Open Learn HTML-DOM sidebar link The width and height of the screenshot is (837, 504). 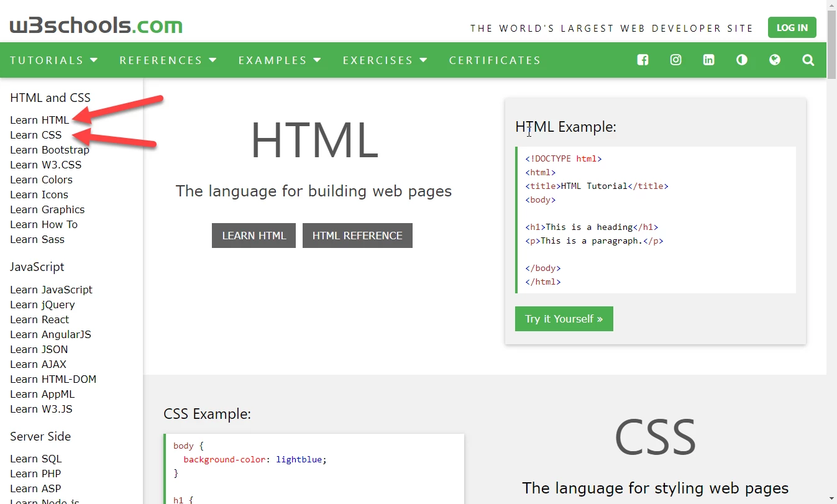tap(53, 379)
